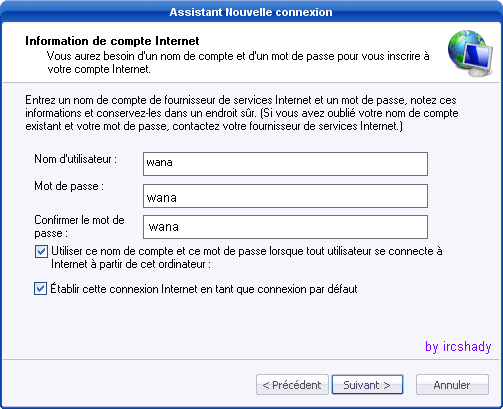Click the 'Confirmer le mot de passe :' label
Image resolution: width=503 pixels, height=409 pixels.
click(x=79, y=226)
